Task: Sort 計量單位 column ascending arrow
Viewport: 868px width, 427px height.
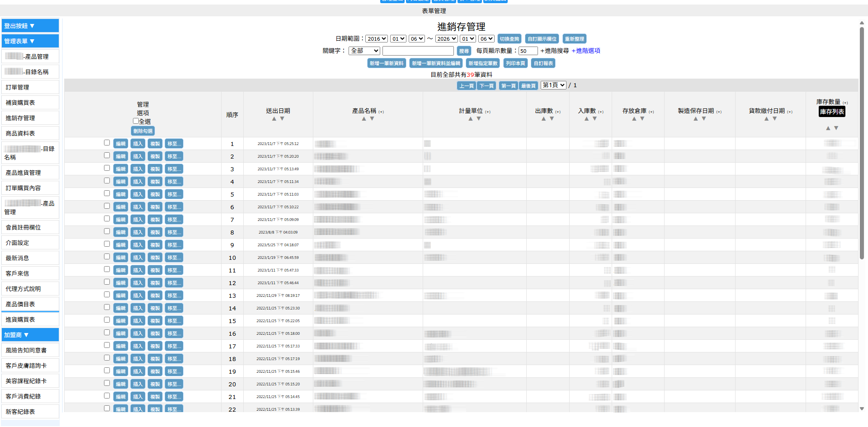Action: pyautogui.click(x=471, y=119)
